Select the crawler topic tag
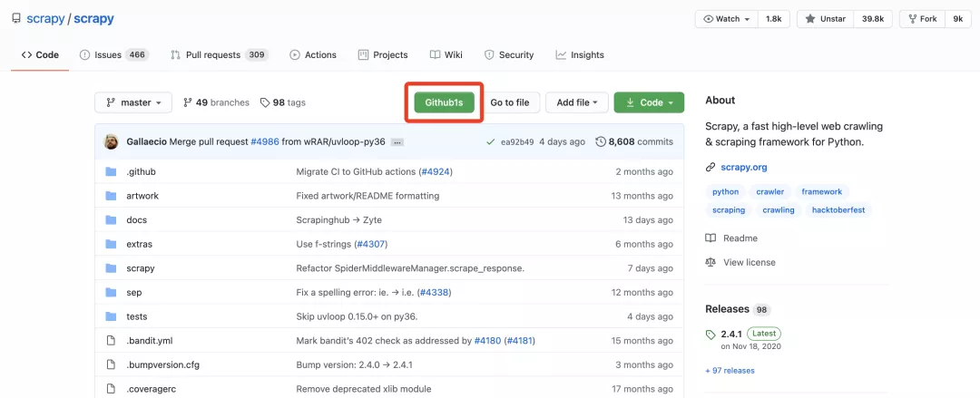This screenshot has height=398, width=980. click(770, 192)
